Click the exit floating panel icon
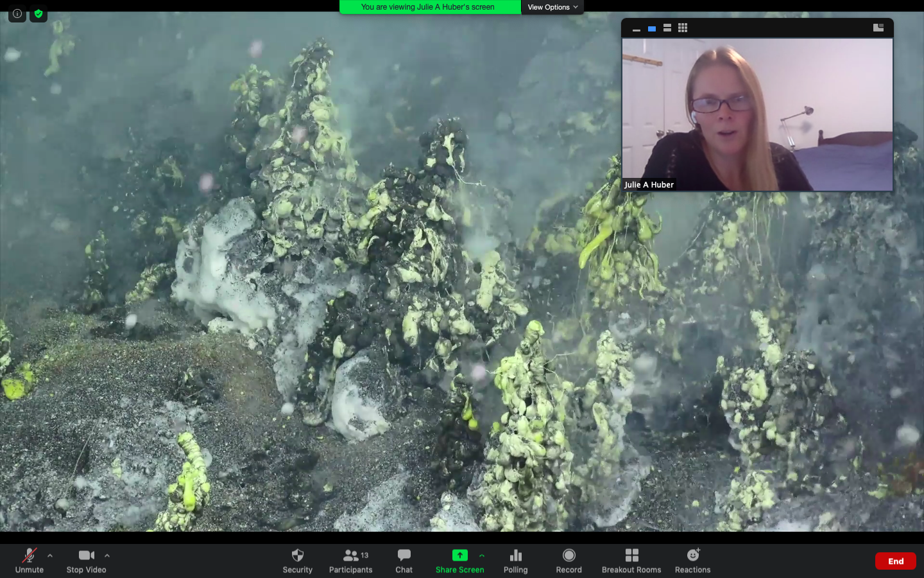The image size is (924, 578). click(878, 28)
